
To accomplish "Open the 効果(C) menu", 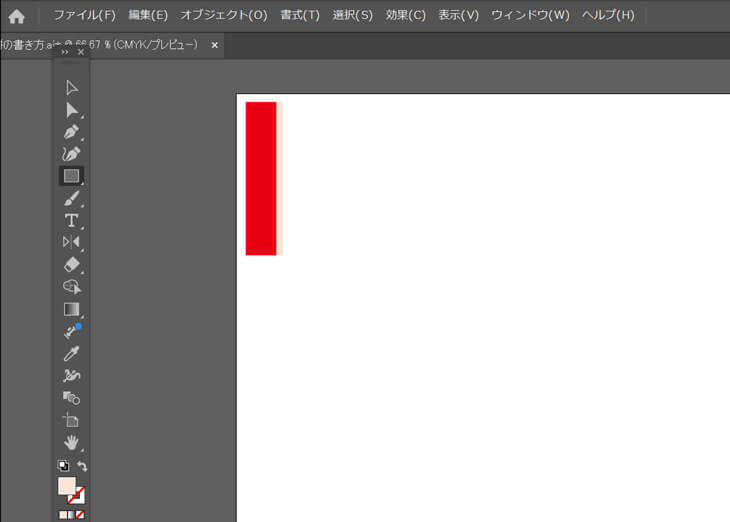I will [406, 15].
